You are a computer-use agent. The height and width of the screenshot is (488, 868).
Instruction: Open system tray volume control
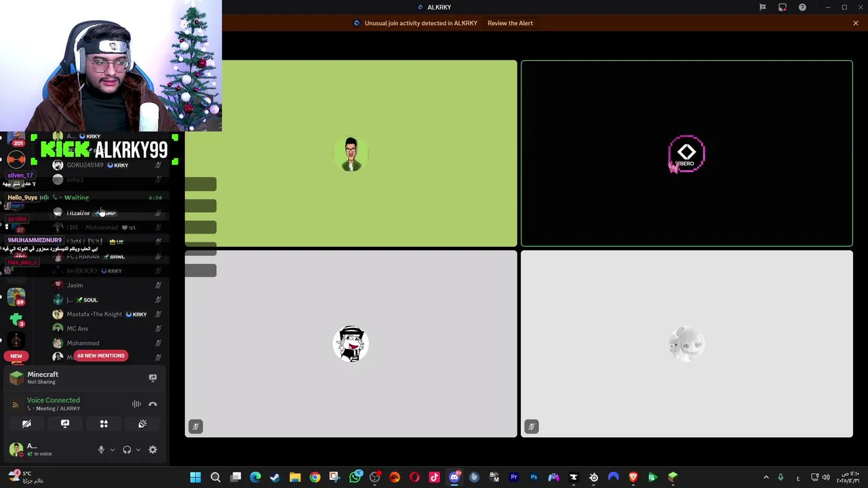[x=826, y=478]
